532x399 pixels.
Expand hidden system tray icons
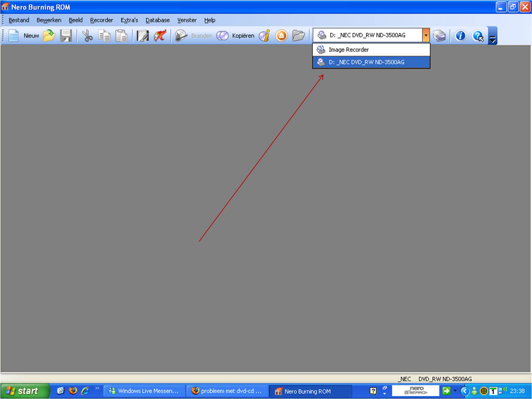[x=465, y=391]
